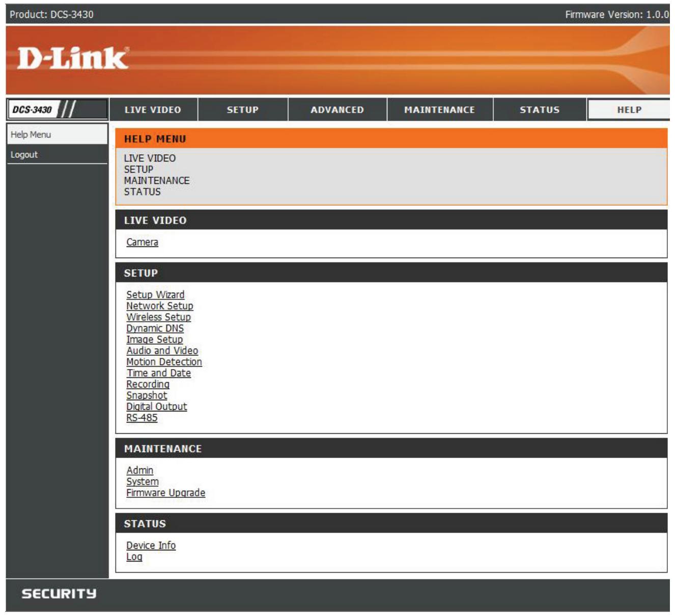Open the Device Info link
The height and width of the screenshot is (616, 675).
(151, 545)
